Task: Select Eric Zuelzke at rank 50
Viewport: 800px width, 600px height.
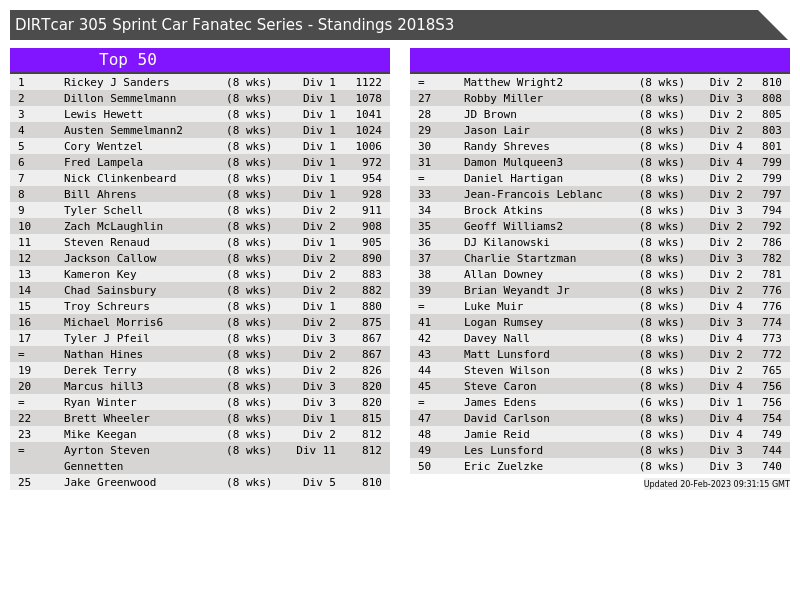Action: pos(503,466)
